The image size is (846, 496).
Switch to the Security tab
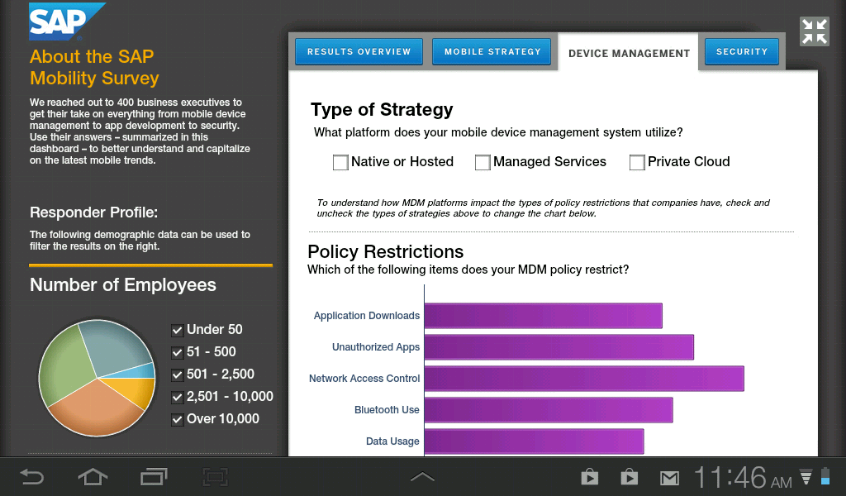click(742, 52)
